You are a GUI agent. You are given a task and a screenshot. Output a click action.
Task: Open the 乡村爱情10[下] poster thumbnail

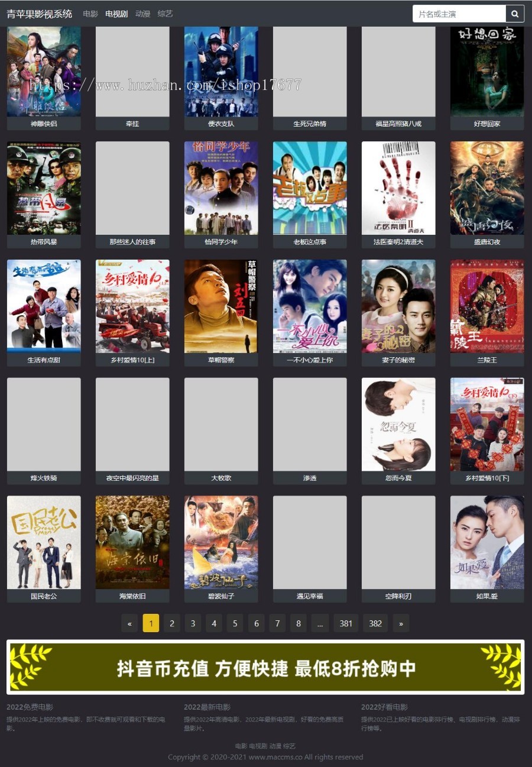[487, 424]
